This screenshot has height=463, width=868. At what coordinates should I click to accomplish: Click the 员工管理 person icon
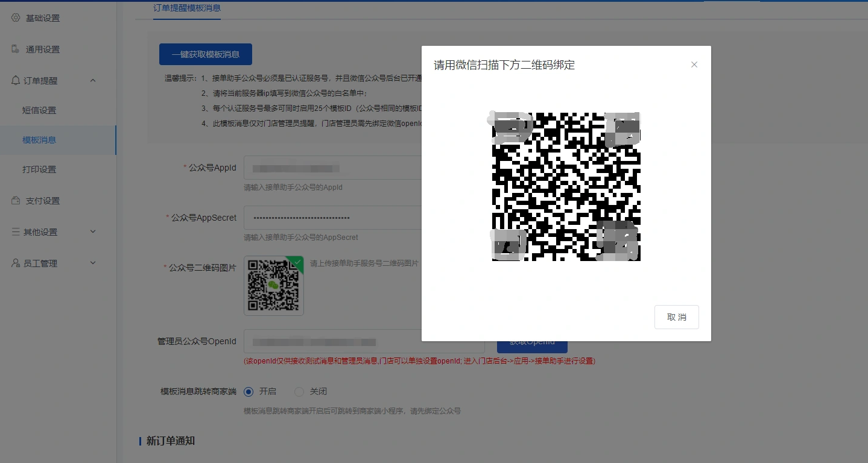[16, 263]
